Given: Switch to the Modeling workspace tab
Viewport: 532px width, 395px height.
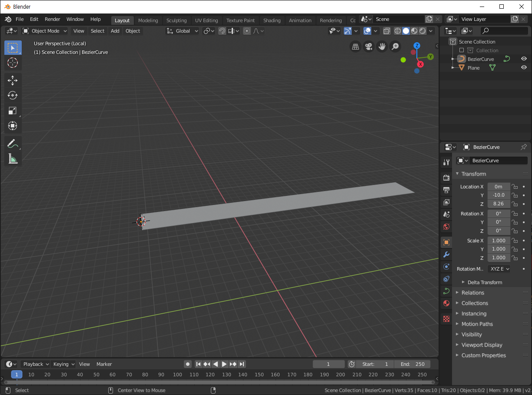Looking at the screenshot, I should tap(148, 20).
